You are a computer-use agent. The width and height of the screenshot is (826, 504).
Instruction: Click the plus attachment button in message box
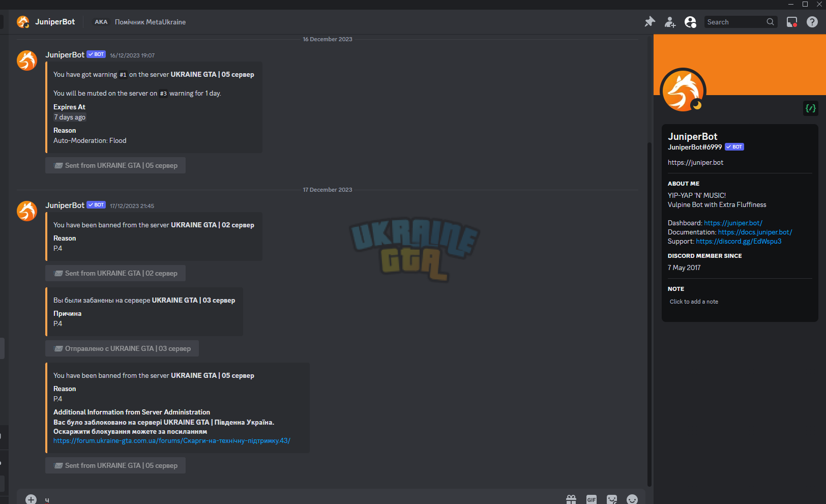pyautogui.click(x=31, y=499)
